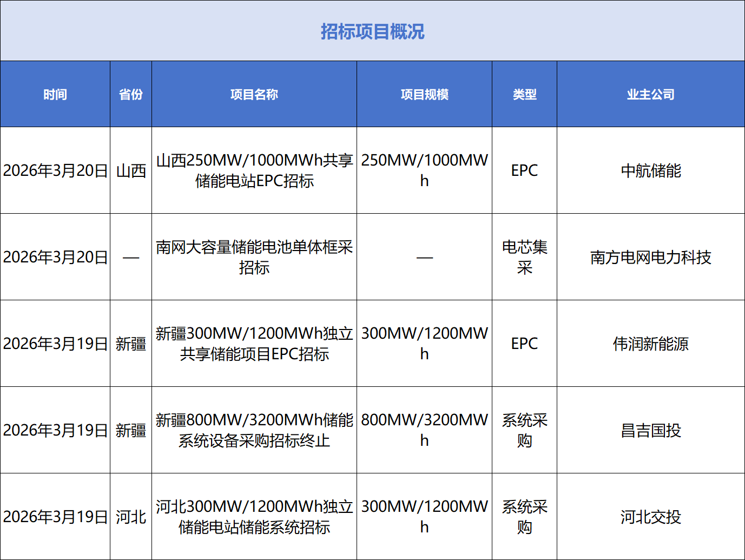745x560 pixels.
Task: Select the 山西 province cell
Action: click(x=131, y=170)
